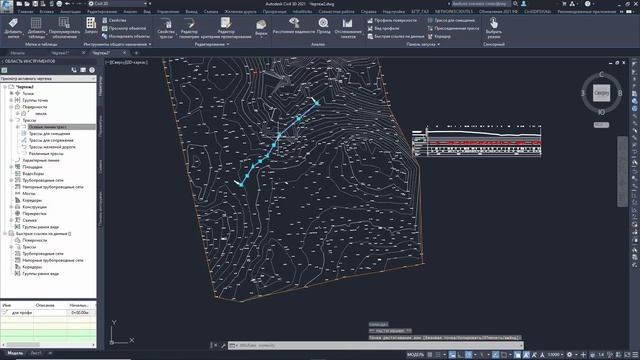Expand the Точки tree node
The height and width of the screenshot is (360, 640).
11,93
